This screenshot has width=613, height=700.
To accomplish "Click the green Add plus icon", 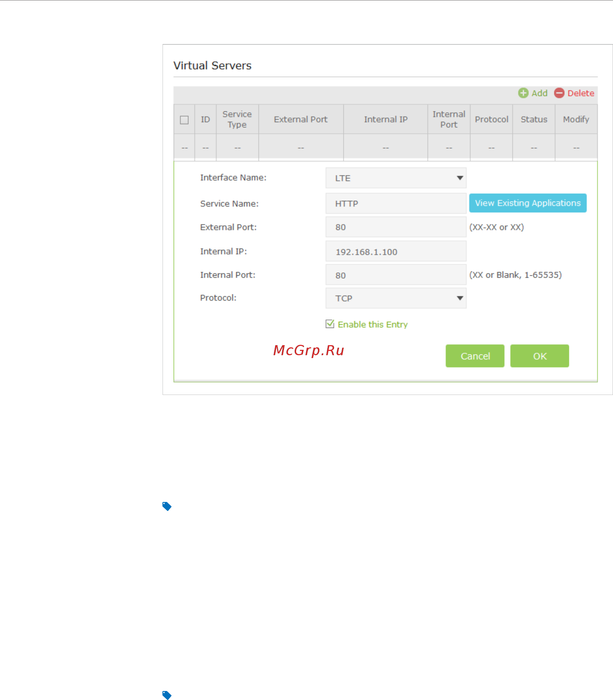I will tap(523, 93).
